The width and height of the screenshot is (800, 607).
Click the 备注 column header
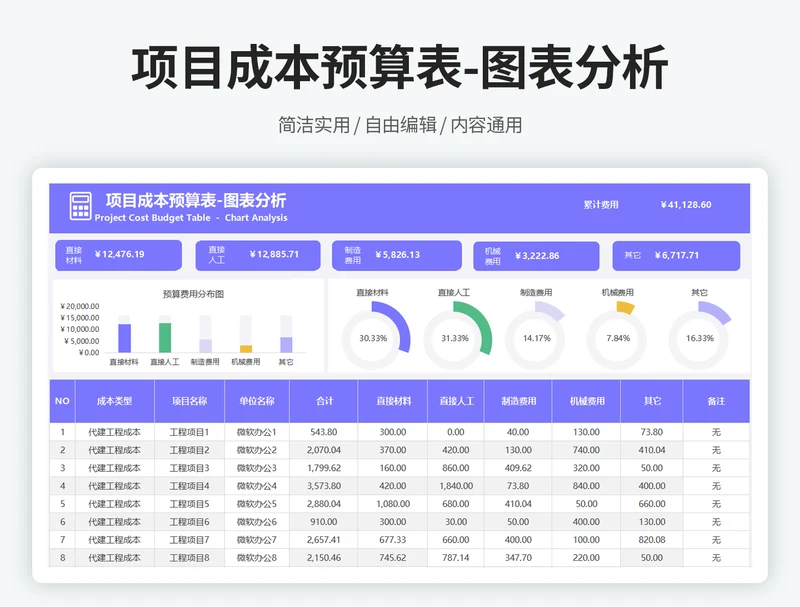point(716,401)
